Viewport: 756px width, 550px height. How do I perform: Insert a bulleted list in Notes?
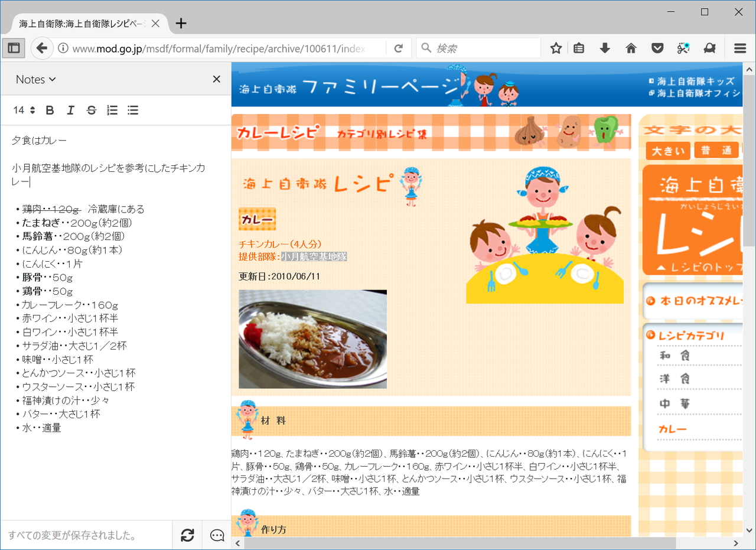(x=132, y=110)
